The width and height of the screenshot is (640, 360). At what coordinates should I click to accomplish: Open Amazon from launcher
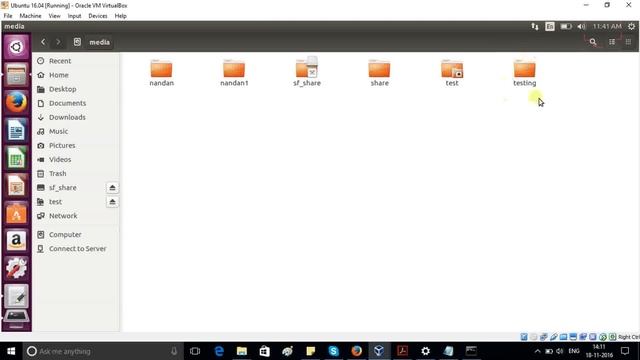click(x=16, y=241)
